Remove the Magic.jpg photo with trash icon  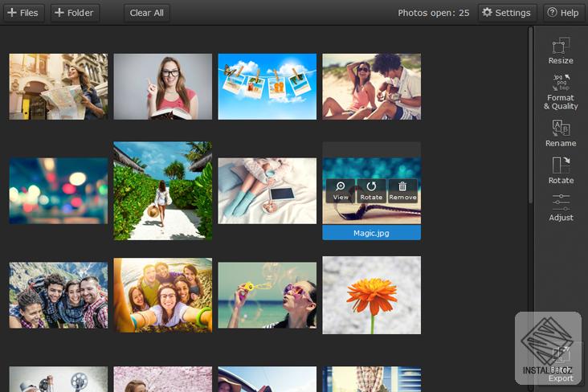(402, 191)
